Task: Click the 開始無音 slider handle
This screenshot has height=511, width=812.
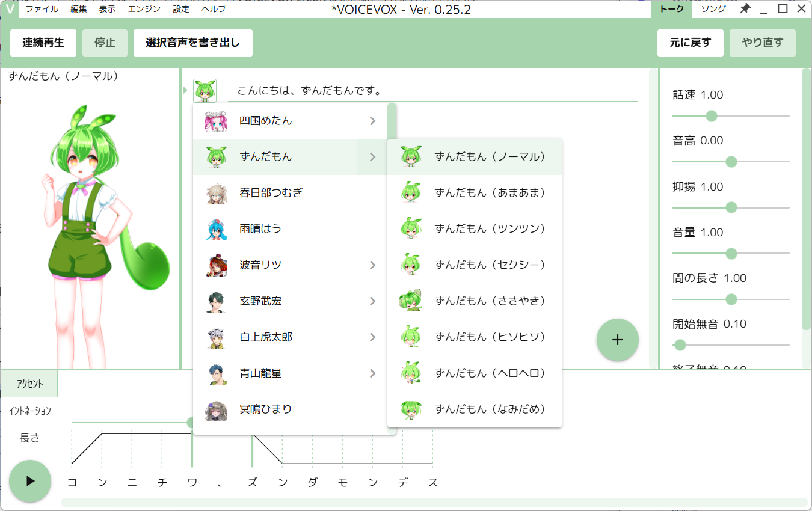Action: pos(680,345)
